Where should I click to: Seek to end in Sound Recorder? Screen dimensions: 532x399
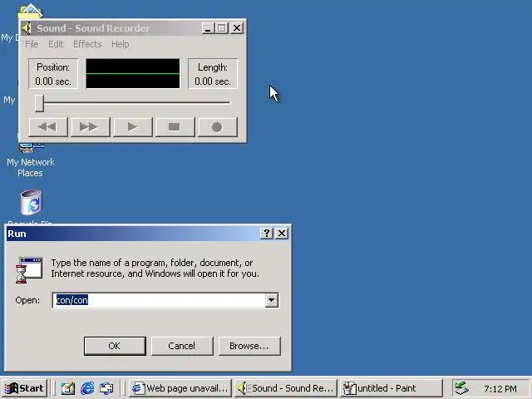[x=91, y=127]
